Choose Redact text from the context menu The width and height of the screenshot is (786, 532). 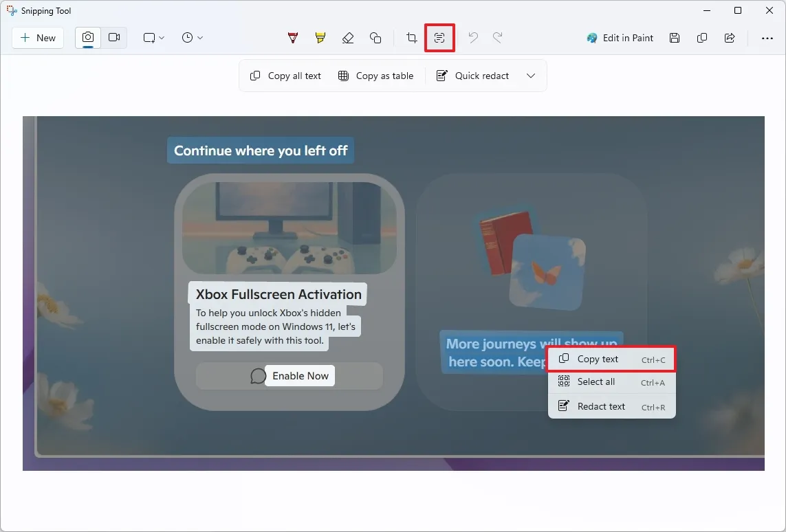click(x=600, y=406)
